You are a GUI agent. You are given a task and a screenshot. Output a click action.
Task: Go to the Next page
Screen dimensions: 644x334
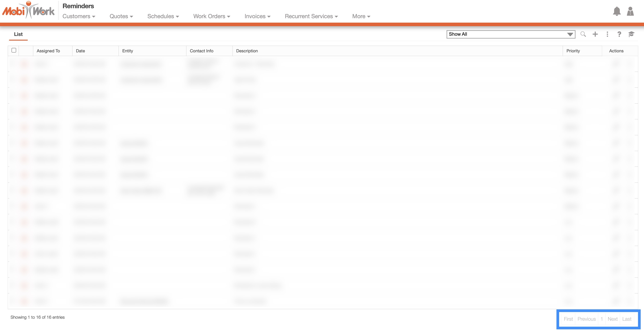coord(613,319)
